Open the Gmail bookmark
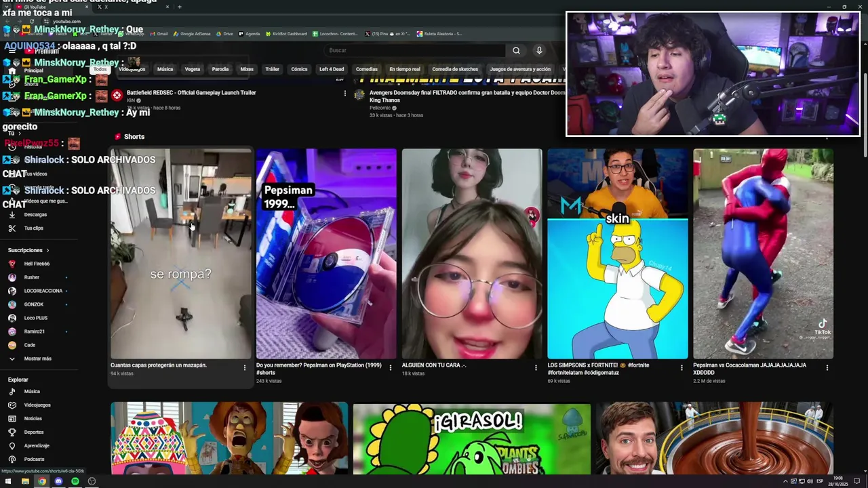 pyautogui.click(x=159, y=34)
